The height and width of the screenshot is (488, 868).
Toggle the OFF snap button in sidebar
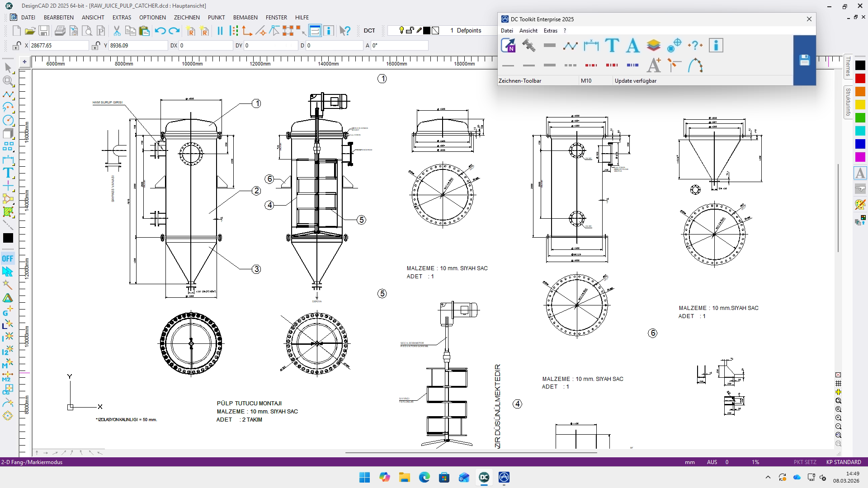8,258
